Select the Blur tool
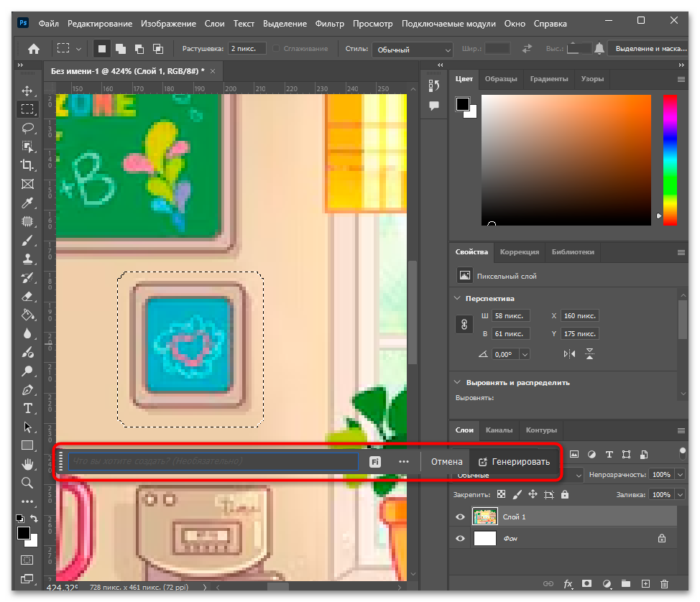The image size is (700, 602). click(x=27, y=334)
